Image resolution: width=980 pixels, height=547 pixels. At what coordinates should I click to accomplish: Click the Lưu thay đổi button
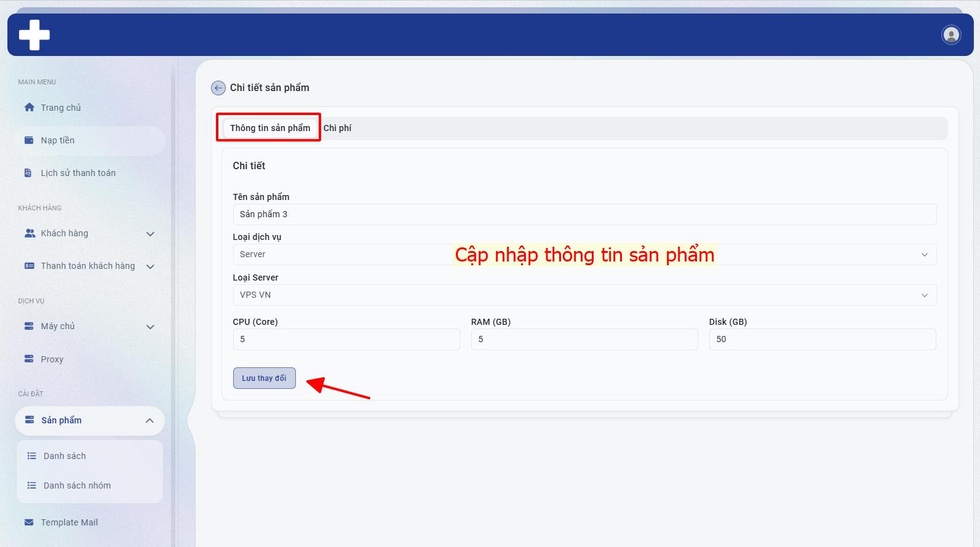[x=265, y=378]
